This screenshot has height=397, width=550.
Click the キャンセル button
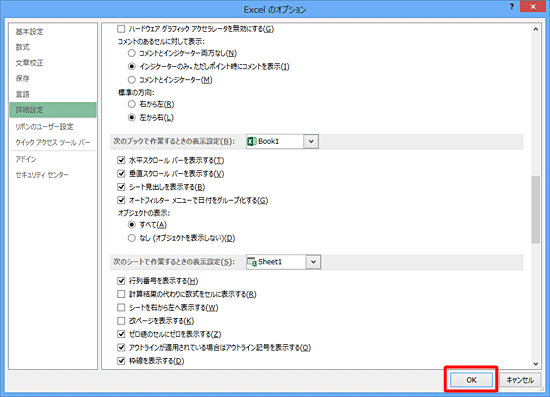(x=520, y=380)
